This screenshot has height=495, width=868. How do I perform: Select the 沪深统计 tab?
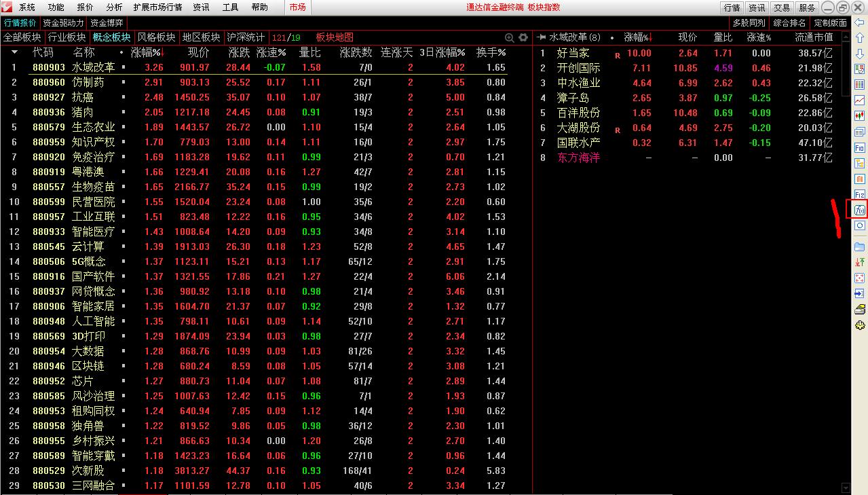coord(246,37)
